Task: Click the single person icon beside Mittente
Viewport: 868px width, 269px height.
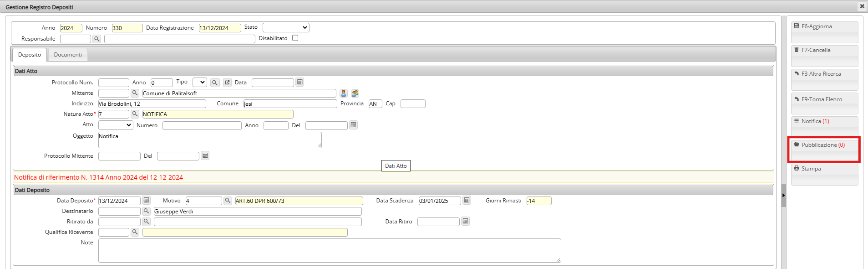Action: pyautogui.click(x=343, y=93)
